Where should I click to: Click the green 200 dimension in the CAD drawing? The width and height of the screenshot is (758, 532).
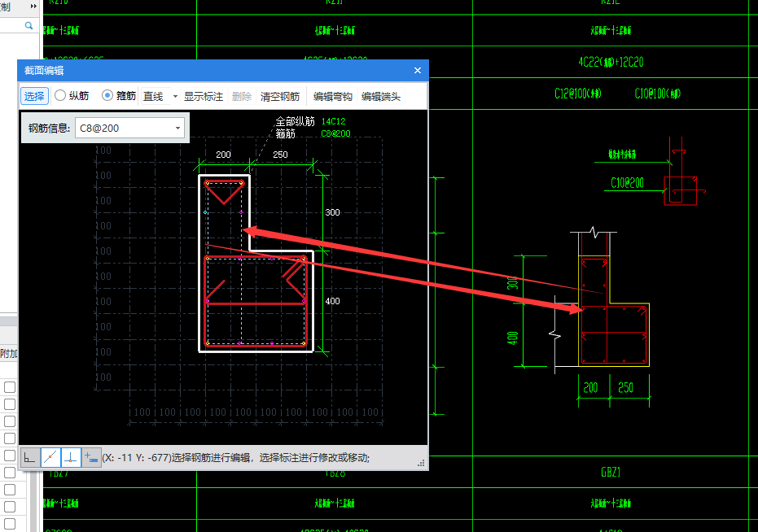590,387
